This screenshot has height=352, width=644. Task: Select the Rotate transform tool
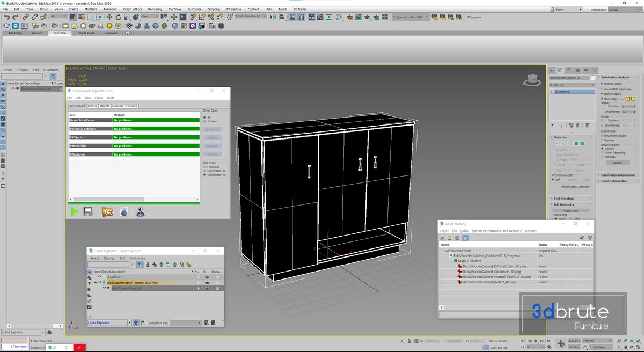click(x=118, y=17)
